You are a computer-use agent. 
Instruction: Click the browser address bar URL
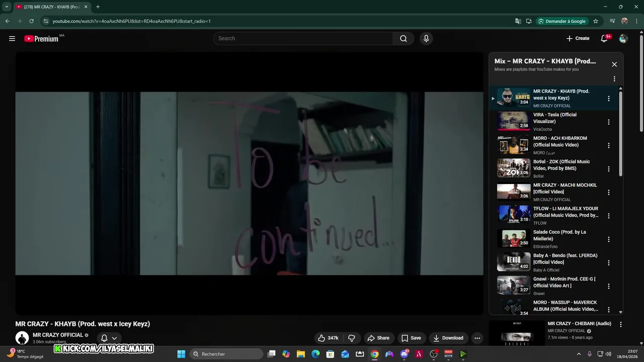[x=131, y=21]
